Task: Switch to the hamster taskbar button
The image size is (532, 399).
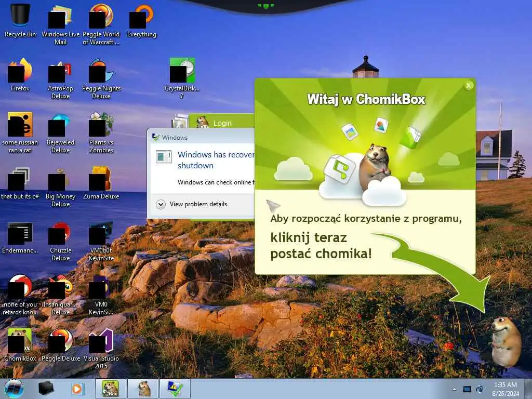Action: pos(143,389)
